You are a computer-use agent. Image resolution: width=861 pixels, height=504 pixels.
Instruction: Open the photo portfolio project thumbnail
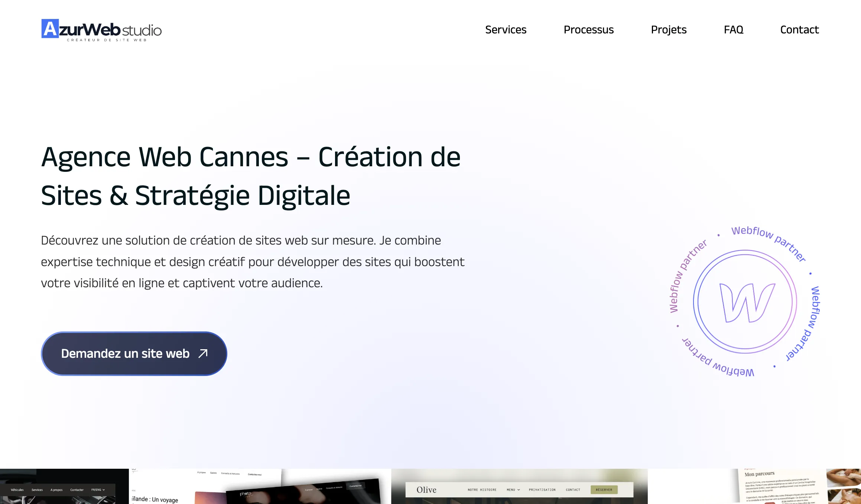pyautogui.click(x=260, y=486)
